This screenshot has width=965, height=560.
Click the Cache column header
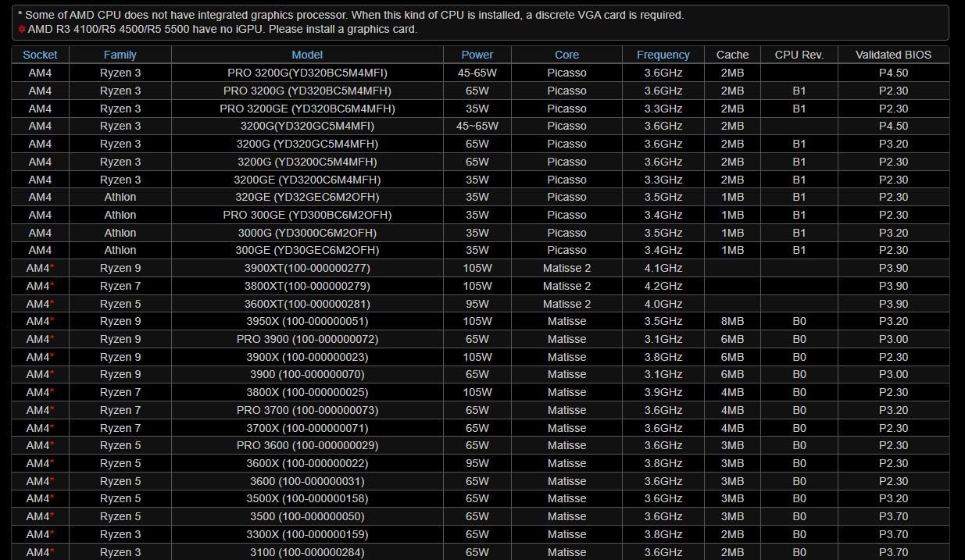pos(732,55)
